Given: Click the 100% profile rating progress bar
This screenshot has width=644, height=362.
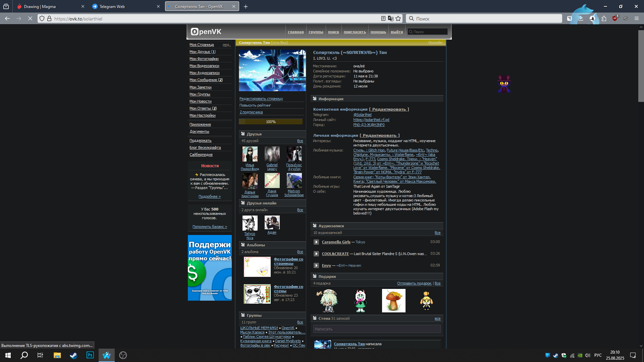Looking at the screenshot, I should pyautogui.click(x=270, y=122).
